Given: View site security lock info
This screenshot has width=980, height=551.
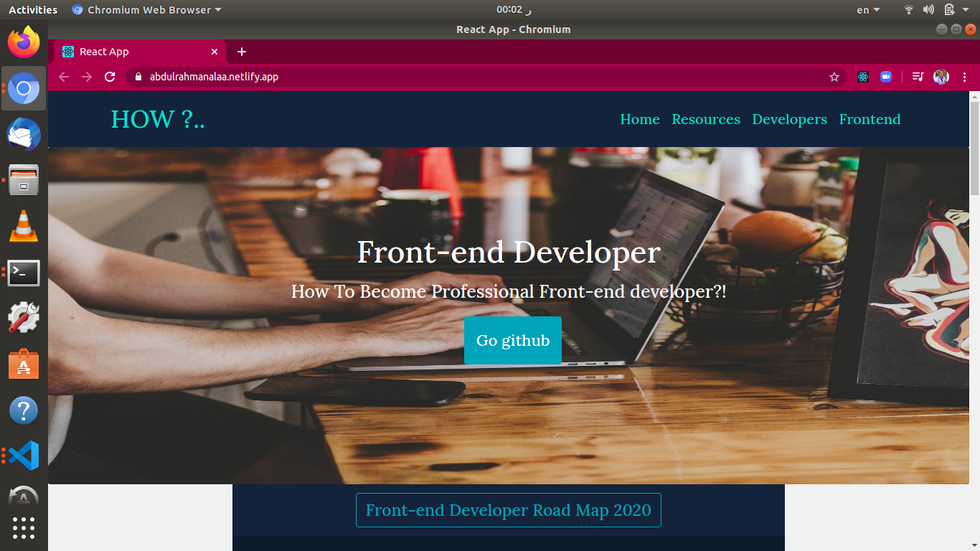Looking at the screenshot, I should click(x=139, y=77).
